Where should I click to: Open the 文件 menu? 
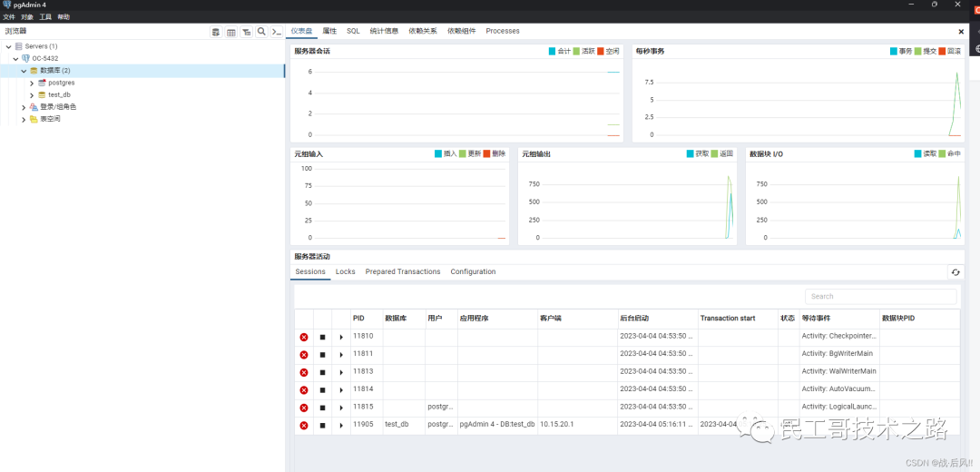pos(9,17)
